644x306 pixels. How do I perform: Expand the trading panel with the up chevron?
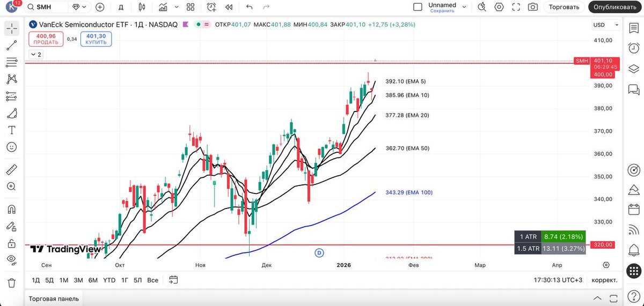(598, 298)
